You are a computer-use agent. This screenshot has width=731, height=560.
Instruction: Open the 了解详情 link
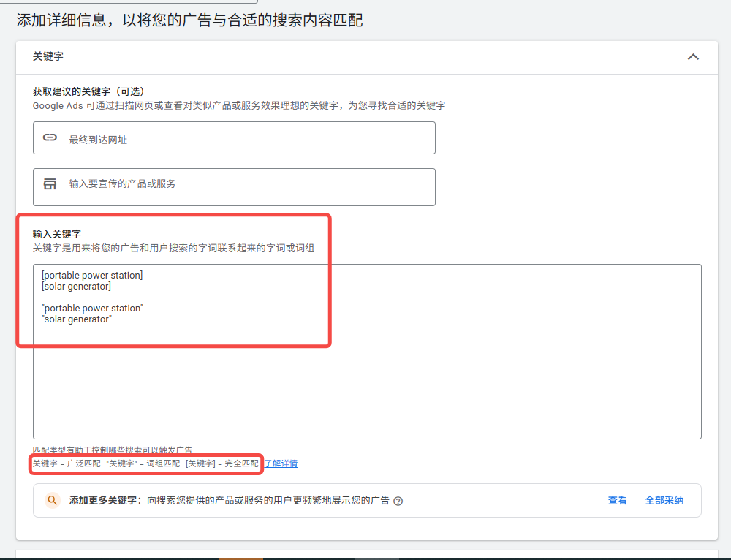[x=278, y=463]
